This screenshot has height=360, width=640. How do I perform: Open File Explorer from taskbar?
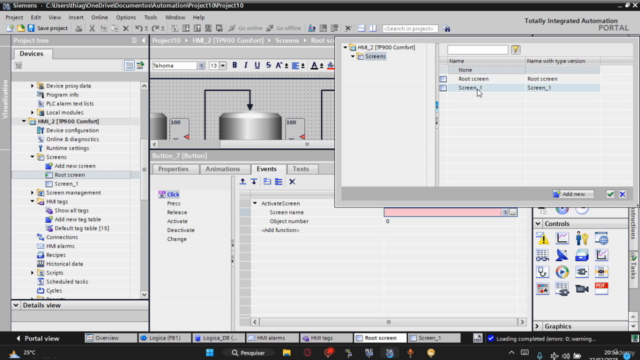coord(287,353)
